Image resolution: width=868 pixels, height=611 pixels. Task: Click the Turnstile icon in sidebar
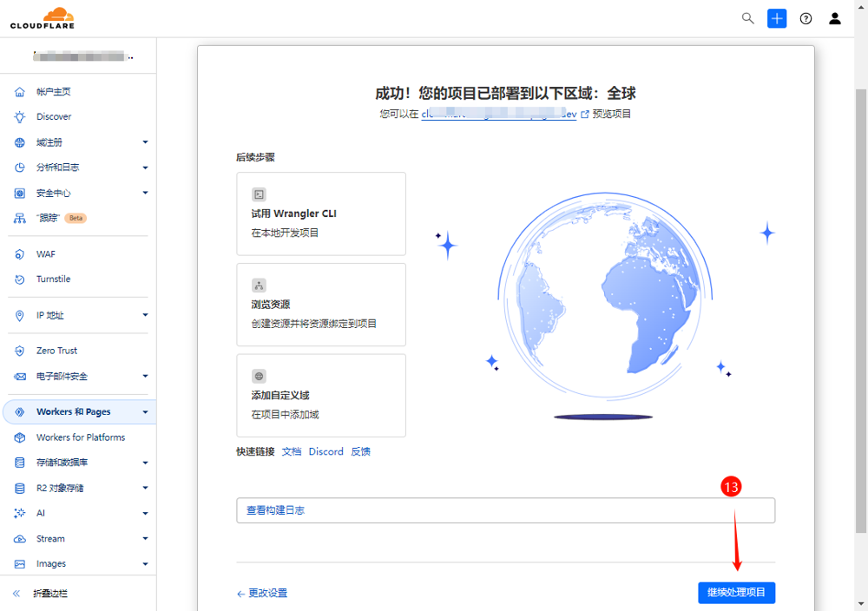click(x=20, y=279)
